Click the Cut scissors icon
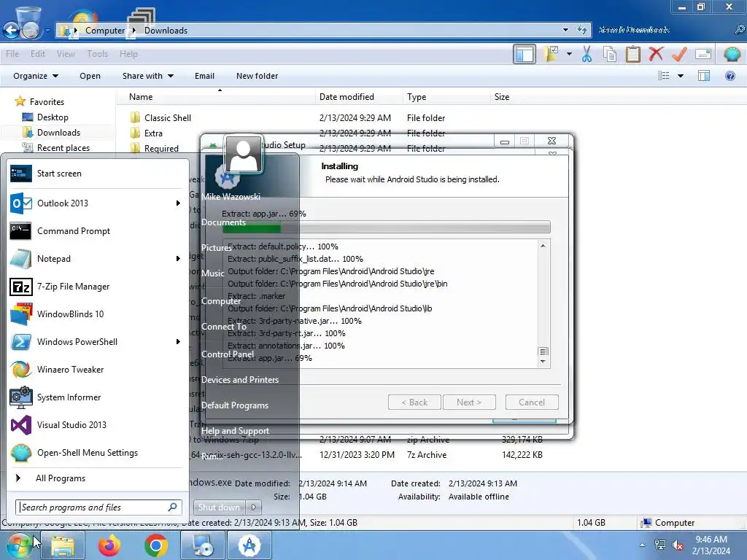747x560 pixels. tap(587, 54)
